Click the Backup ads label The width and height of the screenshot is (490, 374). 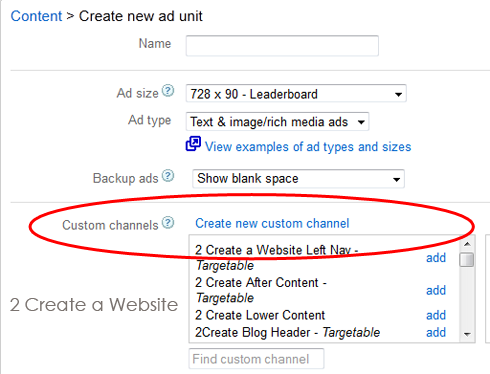pyautogui.click(x=125, y=178)
